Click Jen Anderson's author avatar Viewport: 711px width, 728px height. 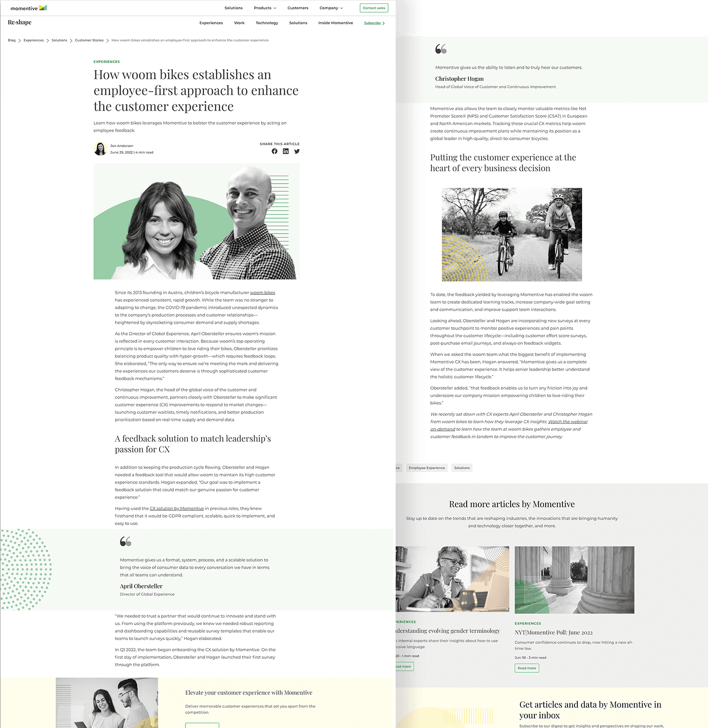[100, 149]
